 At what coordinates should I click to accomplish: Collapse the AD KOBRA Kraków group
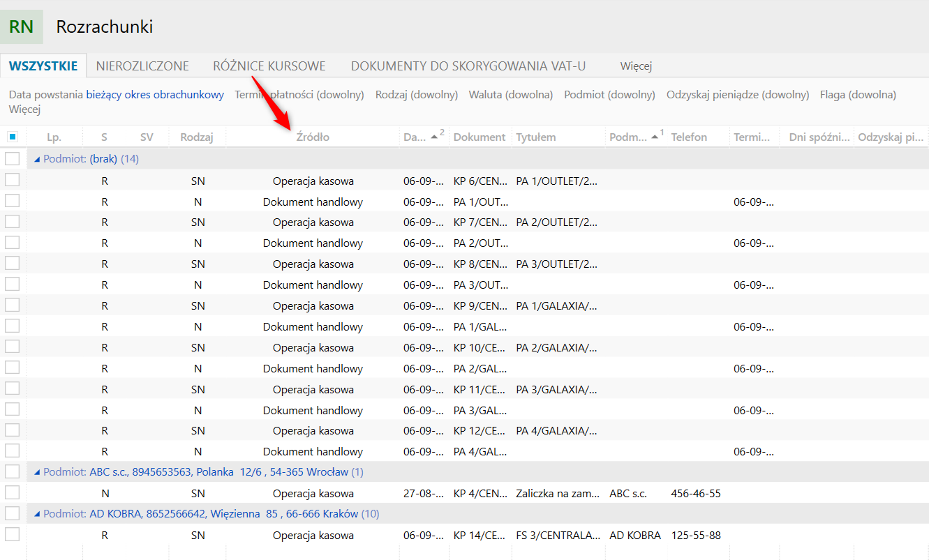pos(37,514)
